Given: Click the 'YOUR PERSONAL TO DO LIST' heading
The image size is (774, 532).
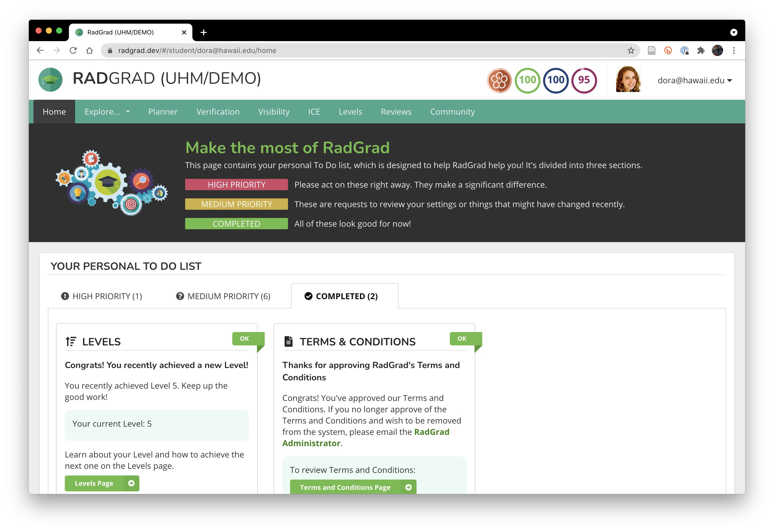Looking at the screenshot, I should pos(126,266).
